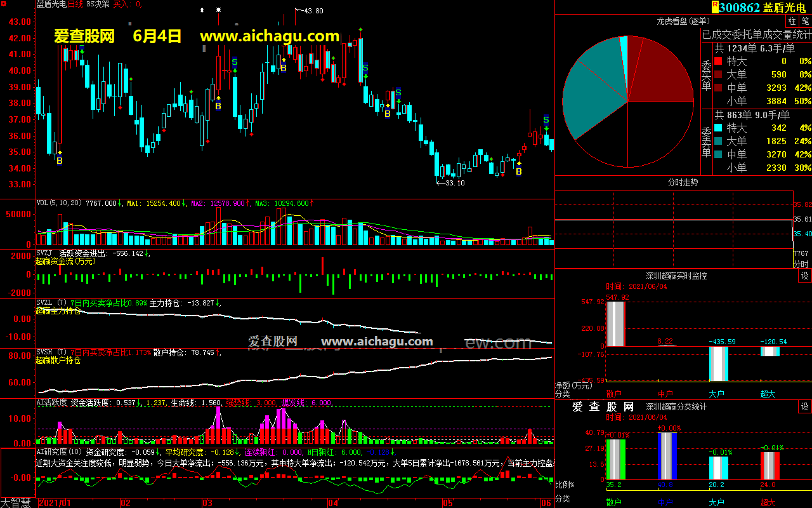Click the buy 小单 3884 50% row

763,102
